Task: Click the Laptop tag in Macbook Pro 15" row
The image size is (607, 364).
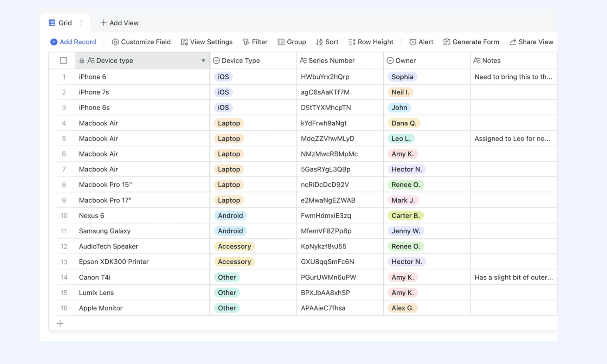Action: tap(229, 185)
